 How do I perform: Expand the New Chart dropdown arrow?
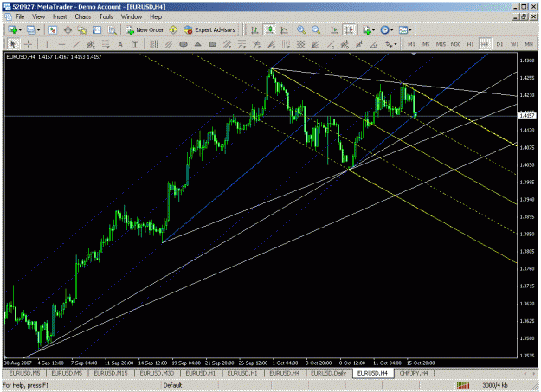point(20,30)
